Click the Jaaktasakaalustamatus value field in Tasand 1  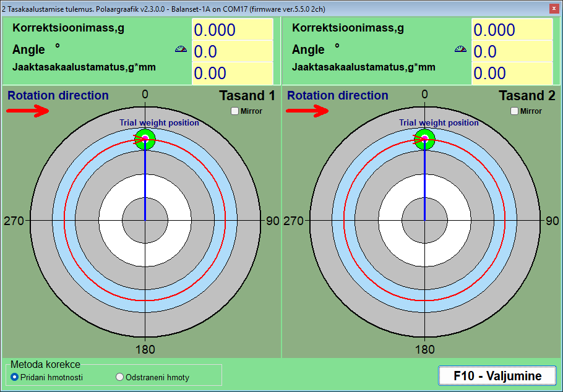coord(233,73)
